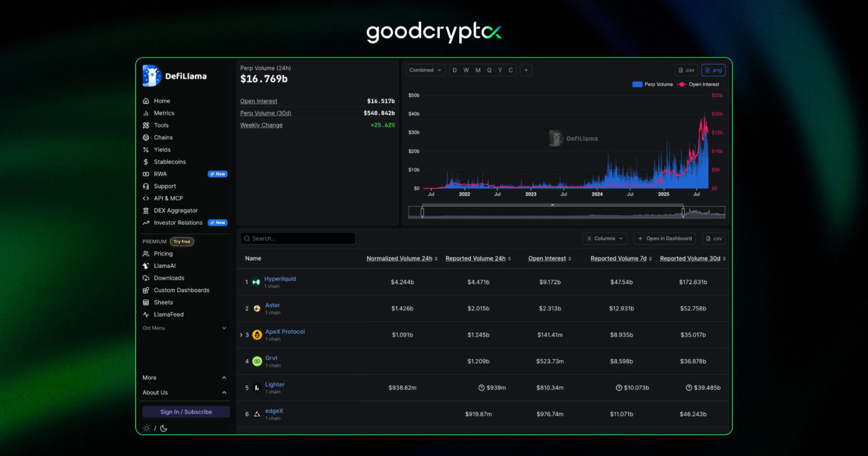Switch to dark mode moon icon
The width and height of the screenshot is (868, 456).
pyautogui.click(x=164, y=428)
